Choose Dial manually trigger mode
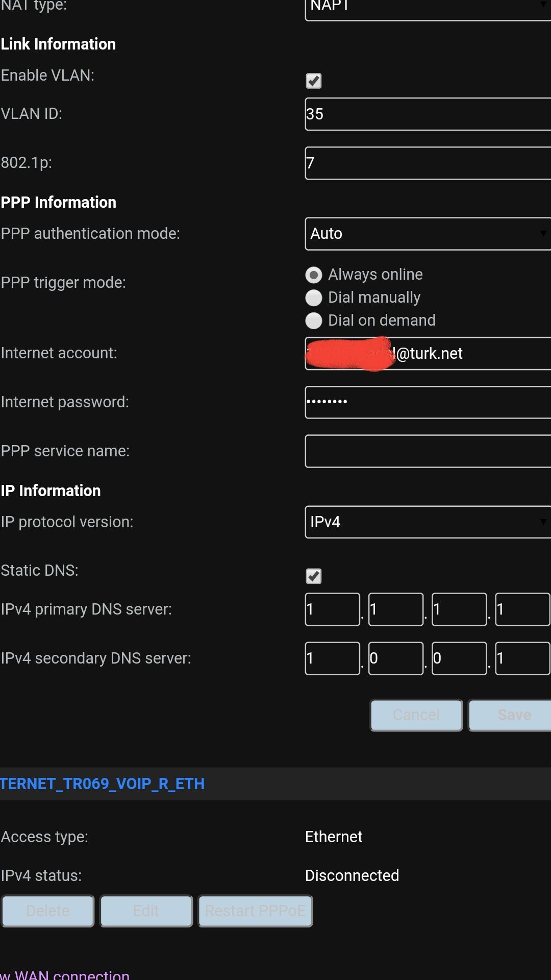The image size is (551, 980). (313, 298)
